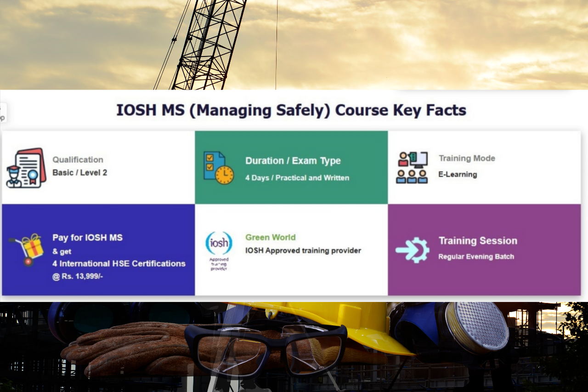This screenshot has height=392, width=588.
Task: Click the IOSH approved training provider logo
Action: pyautogui.click(x=219, y=251)
